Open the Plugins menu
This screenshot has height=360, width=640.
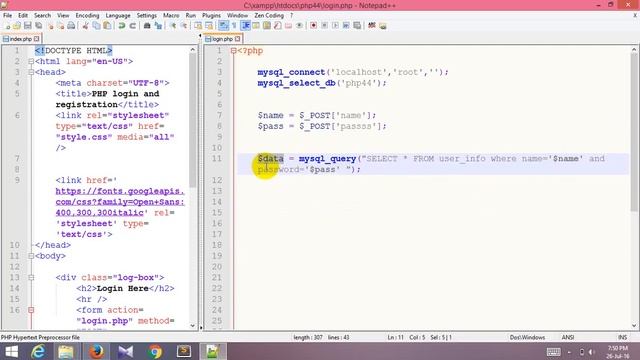(211, 16)
